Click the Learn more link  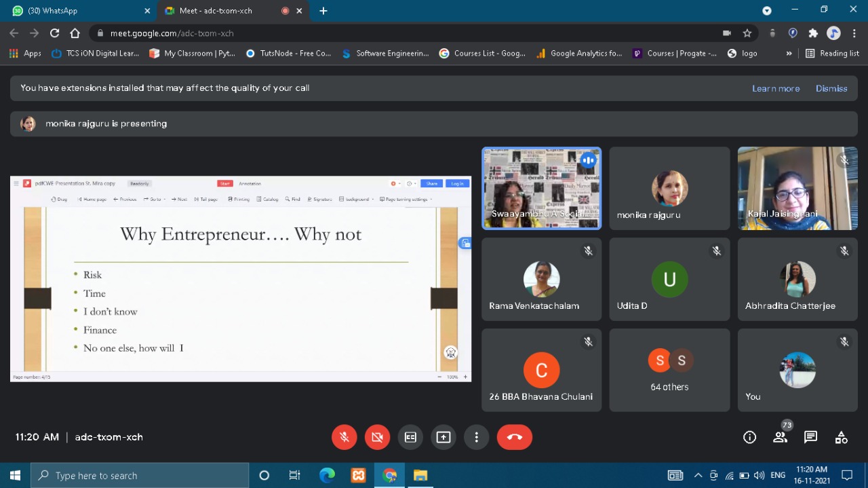click(775, 88)
